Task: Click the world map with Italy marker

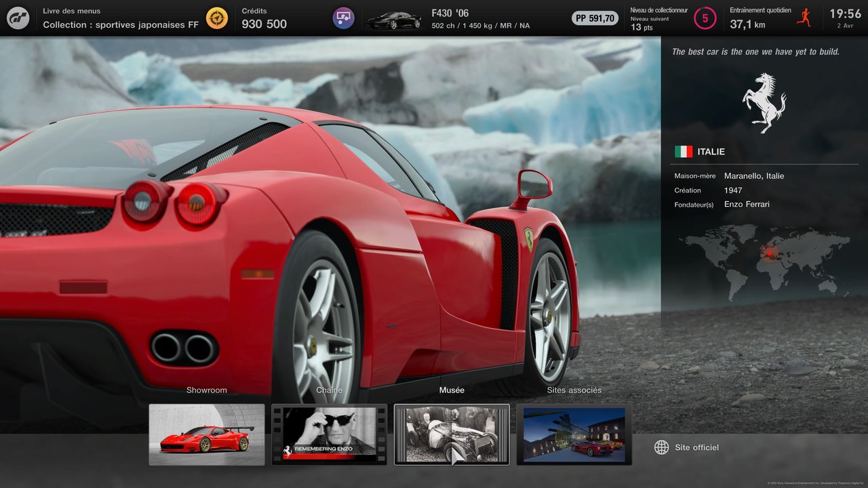Action: point(764,262)
